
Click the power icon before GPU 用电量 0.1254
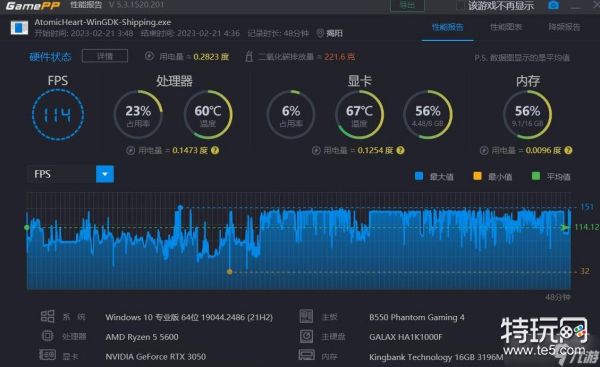316,150
